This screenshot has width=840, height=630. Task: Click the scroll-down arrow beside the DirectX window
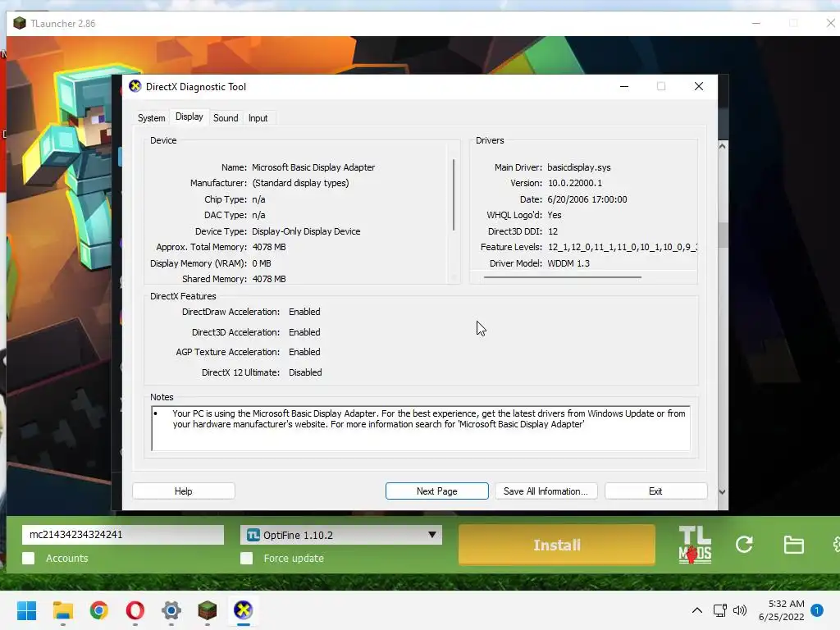click(722, 492)
